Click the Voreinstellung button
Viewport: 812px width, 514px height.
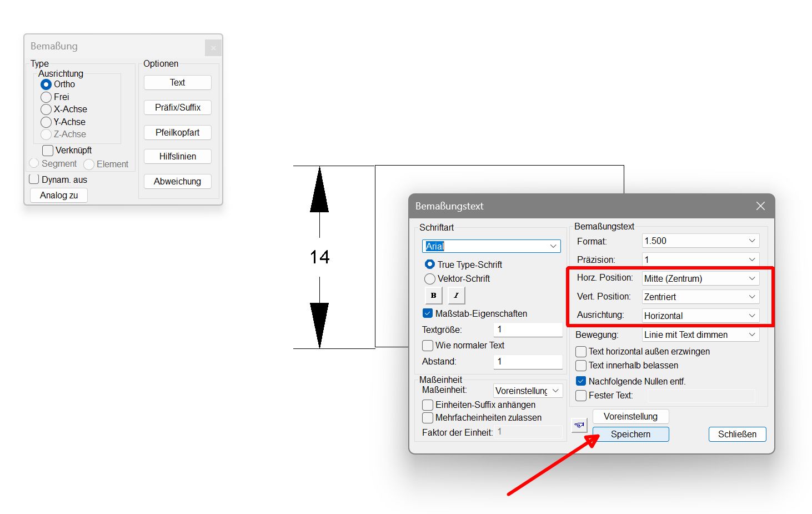click(630, 417)
